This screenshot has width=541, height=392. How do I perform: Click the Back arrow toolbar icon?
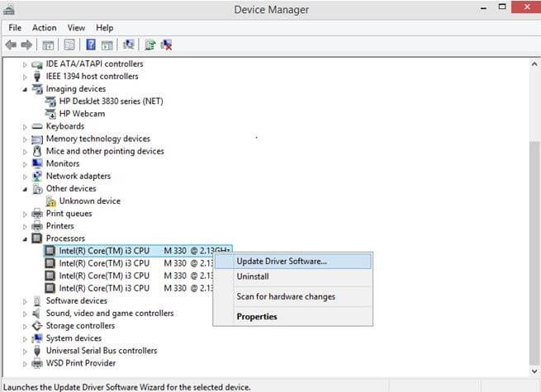pos(11,45)
